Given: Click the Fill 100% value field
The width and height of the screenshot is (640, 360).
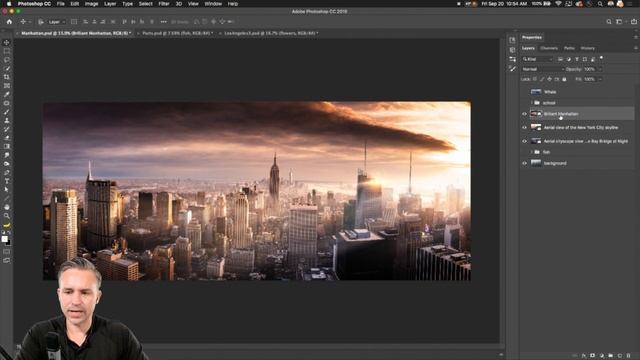Looking at the screenshot, I should tap(589, 79).
